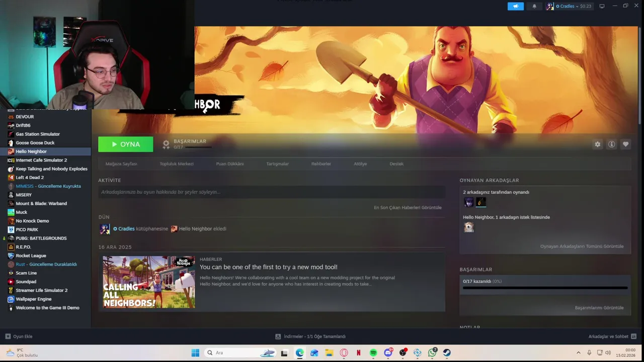The image size is (644, 362).
Task: Click Left 4 Dead 2 game icon
Action: click(11, 177)
